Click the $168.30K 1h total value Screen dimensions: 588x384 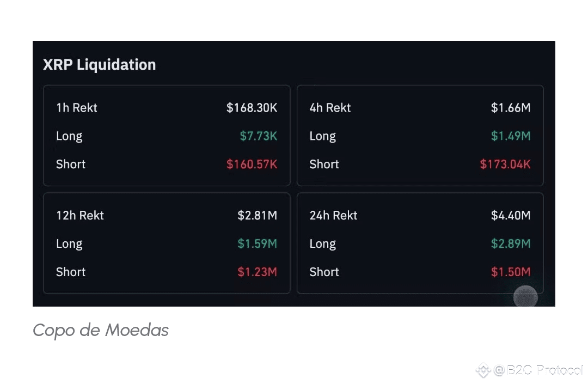252,108
